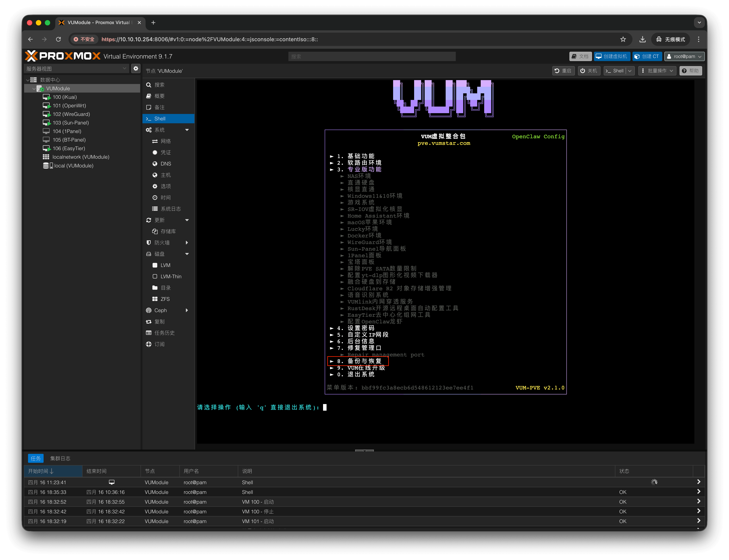Expand the running Shell task row arrow
This screenshot has width=729, height=560.
click(699, 482)
